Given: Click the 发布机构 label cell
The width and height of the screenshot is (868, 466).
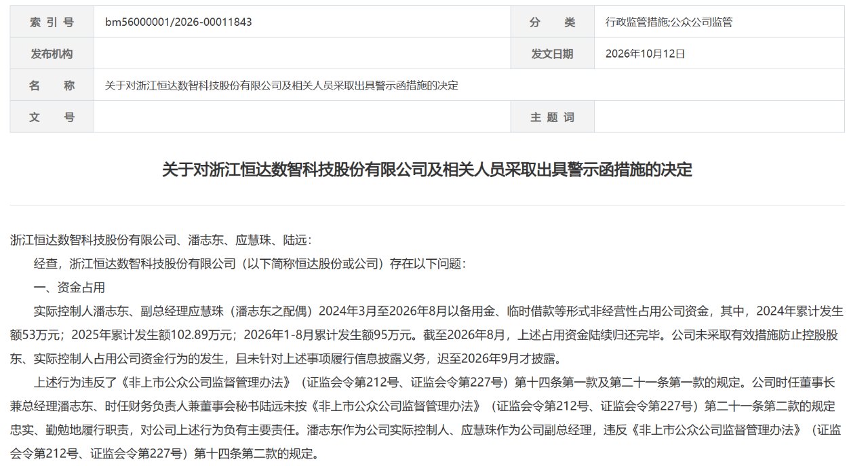Looking at the screenshot, I should pyautogui.click(x=52, y=54).
